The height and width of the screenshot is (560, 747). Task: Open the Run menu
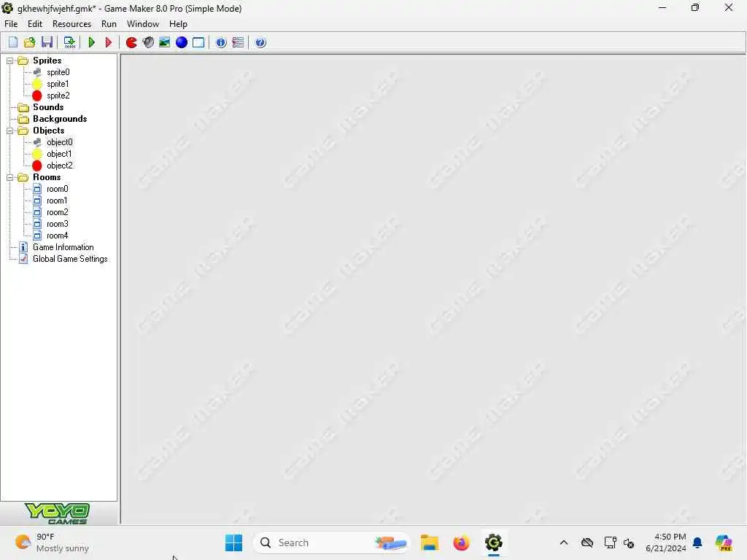[x=109, y=24]
